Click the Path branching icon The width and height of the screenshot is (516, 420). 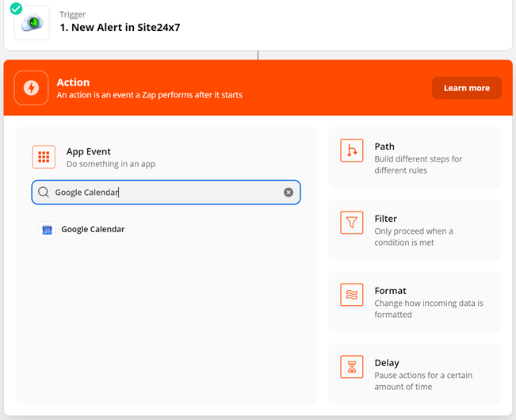351,151
